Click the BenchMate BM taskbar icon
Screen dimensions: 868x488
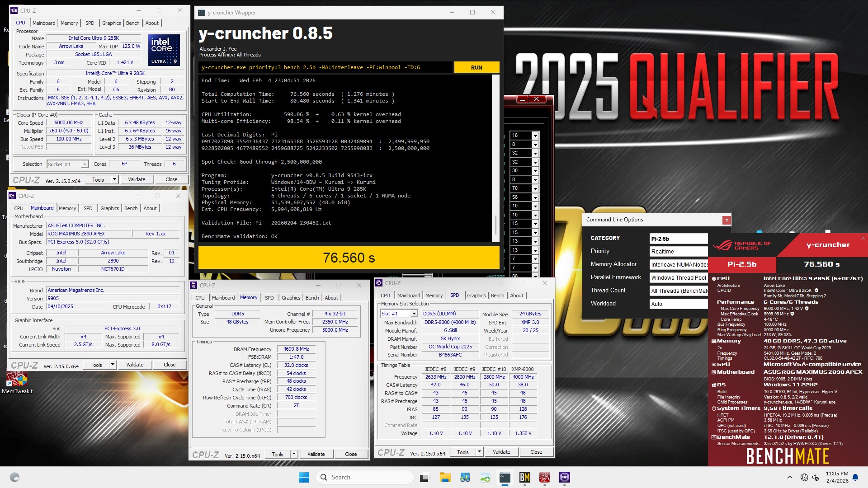click(525, 477)
